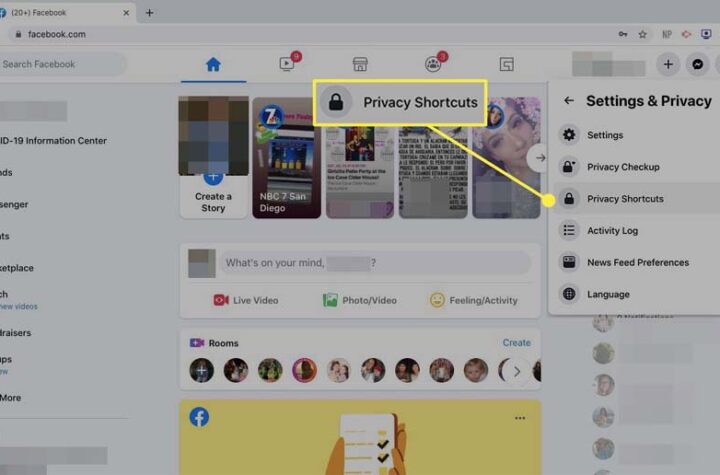Go back using Settings & Privacy arrow
Viewport: 720px width, 475px height.
(569, 101)
